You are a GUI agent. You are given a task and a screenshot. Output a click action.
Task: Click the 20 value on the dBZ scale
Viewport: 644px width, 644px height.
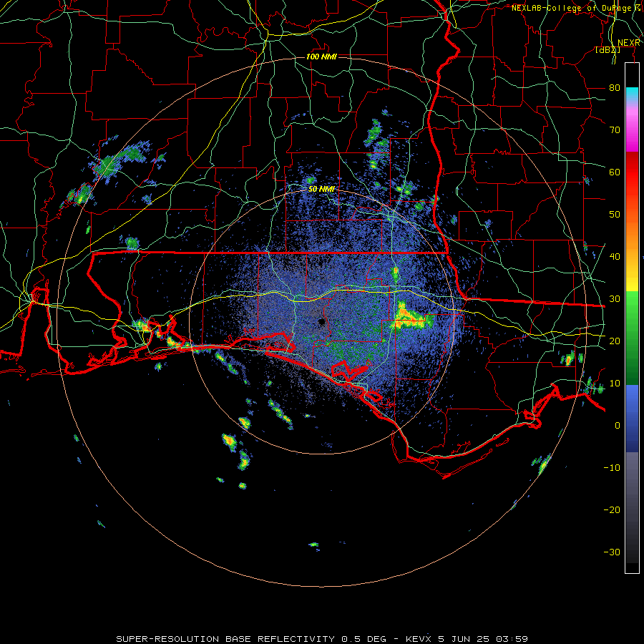point(615,341)
